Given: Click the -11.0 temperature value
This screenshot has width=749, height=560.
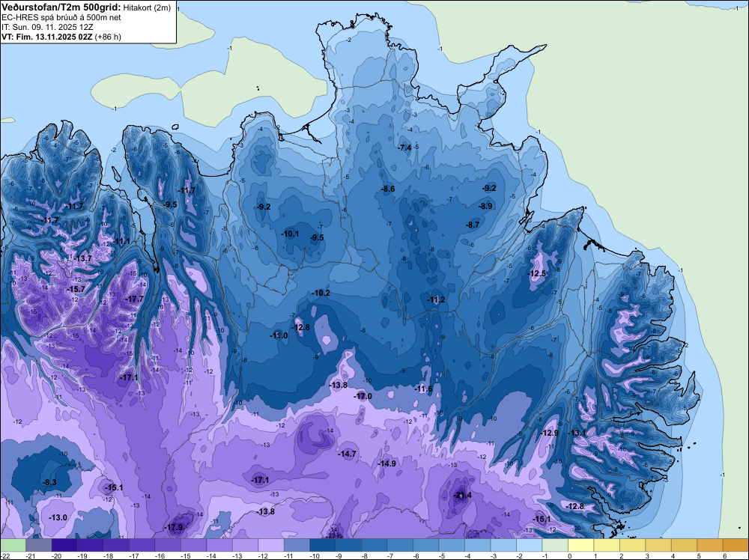Looking at the screenshot, I should click(x=279, y=335).
